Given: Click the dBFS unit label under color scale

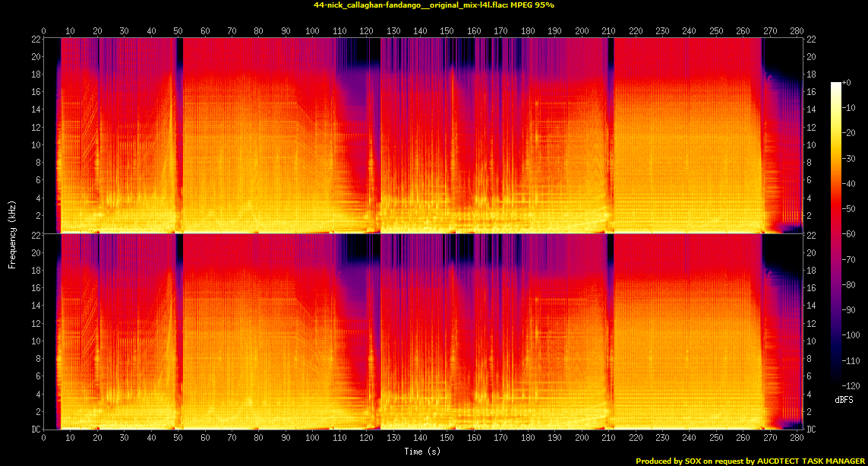Looking at the screenshot, I should pyautogui.click(x=844, y=400).
